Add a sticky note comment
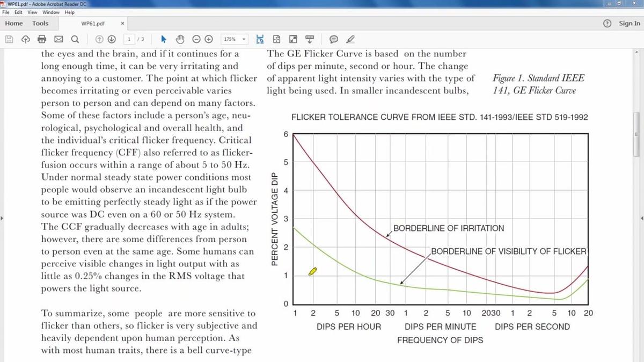This screenshot has width=644, height=362. (x=333, y=39)
